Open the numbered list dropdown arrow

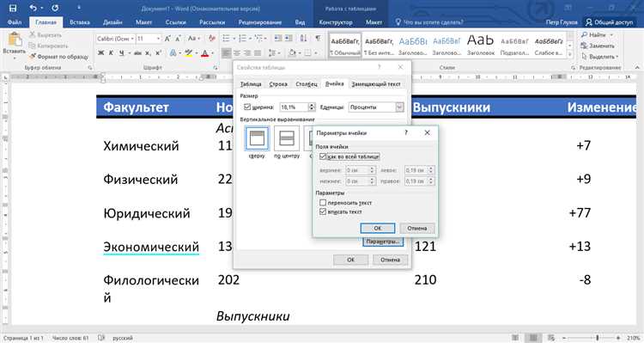(x=250, y=39)
